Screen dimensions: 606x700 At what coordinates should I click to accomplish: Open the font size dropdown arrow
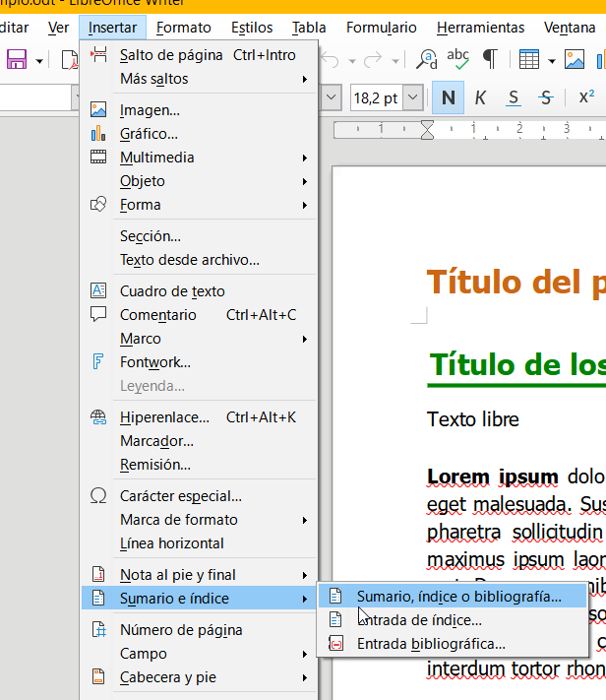413,97
